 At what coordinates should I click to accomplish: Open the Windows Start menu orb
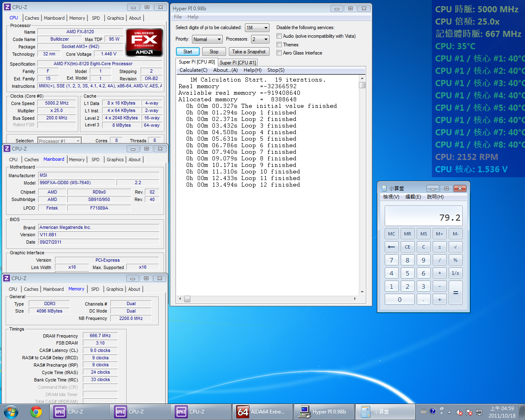tap(11, 411)
